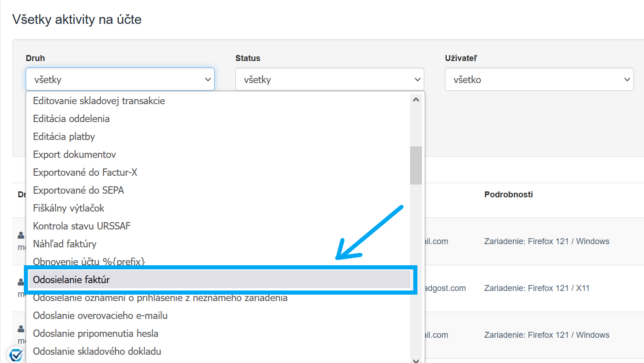644x363 pixels.
Task: Click the blue checkmark badge icon
Action: (x=16, y=354)
